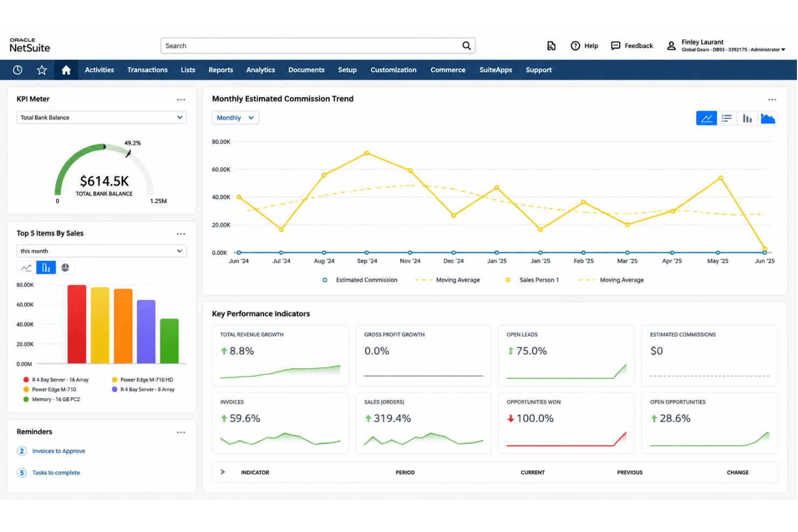Open the this month period dropdown
Viewport: 798px width, 532px height.
tap(101, 251)
